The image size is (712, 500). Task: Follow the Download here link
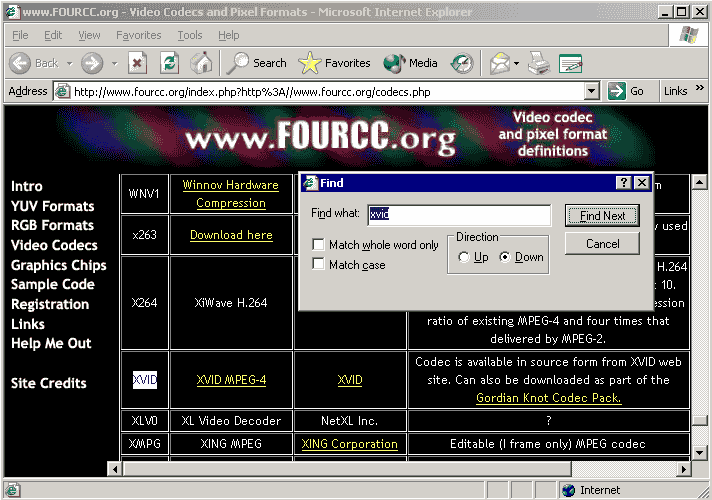231,235
